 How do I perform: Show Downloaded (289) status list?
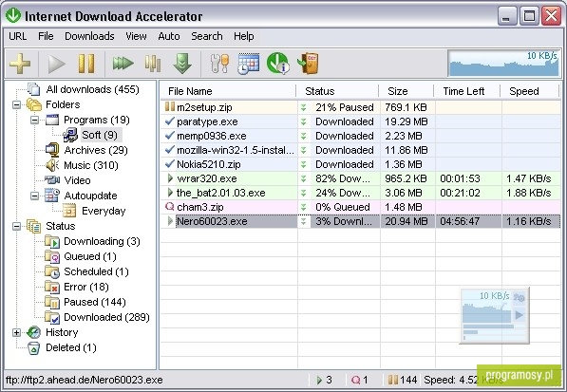(x=106, y=317)
